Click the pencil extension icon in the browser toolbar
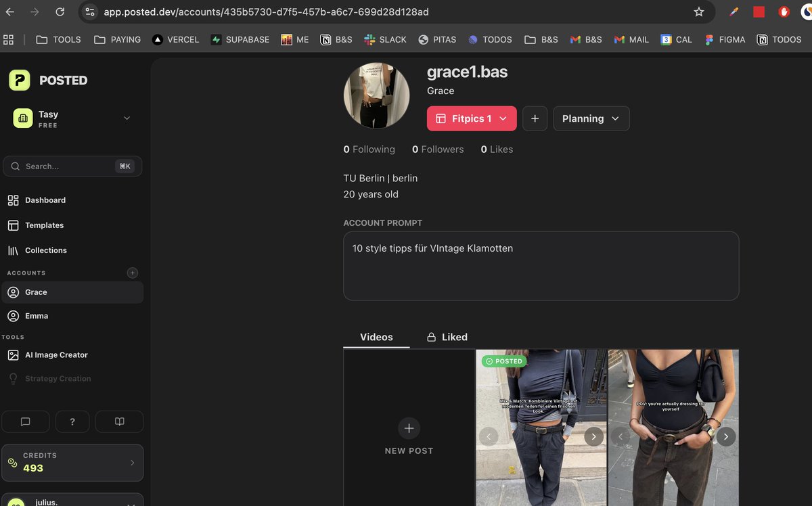Viewport: 812px width, 506px height. (x=734, y=12)
